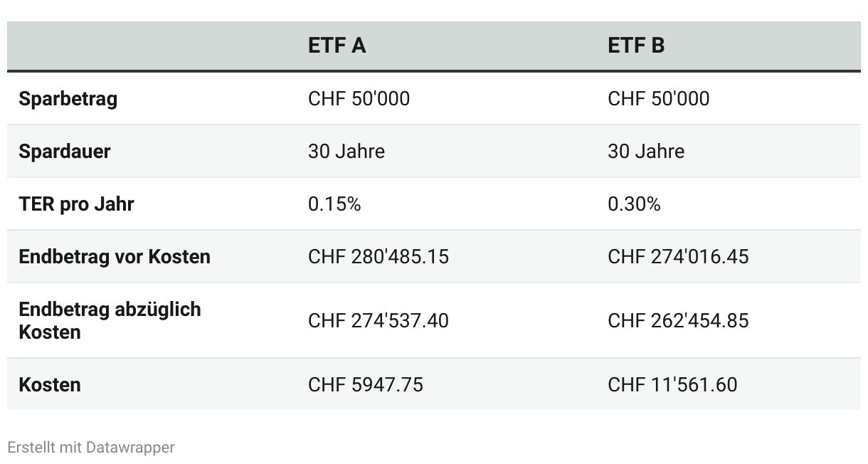Click ETF A value CHF 280'485.15
The height and width of the screenshot is (464, 868).
[379, 257]
